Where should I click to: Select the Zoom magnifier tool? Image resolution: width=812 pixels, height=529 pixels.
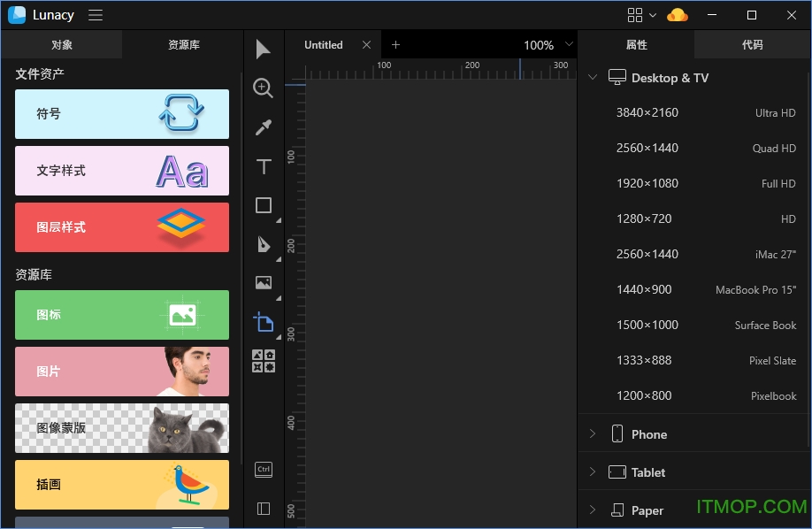click(263, 88)
